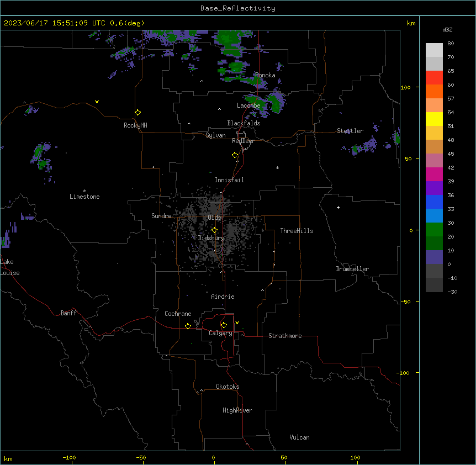
Task: Click the 100 tick on the right axis
Action: (x=405, y=88)
